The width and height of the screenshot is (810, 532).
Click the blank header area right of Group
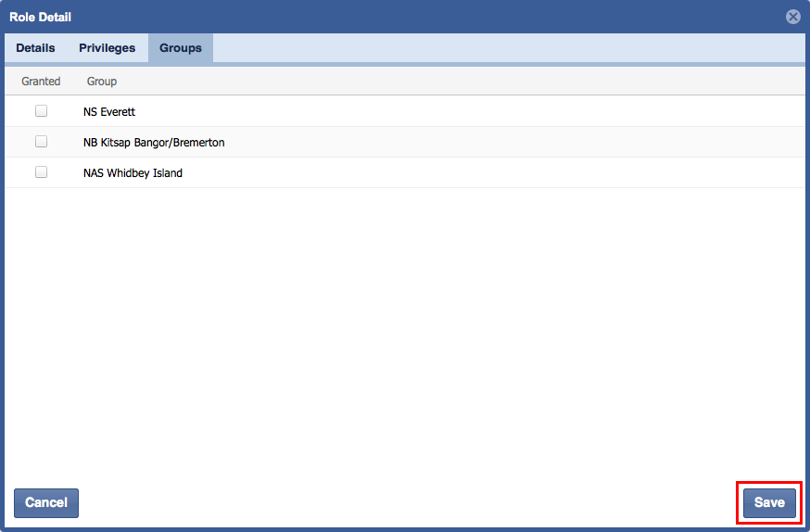tap(463, 82)
